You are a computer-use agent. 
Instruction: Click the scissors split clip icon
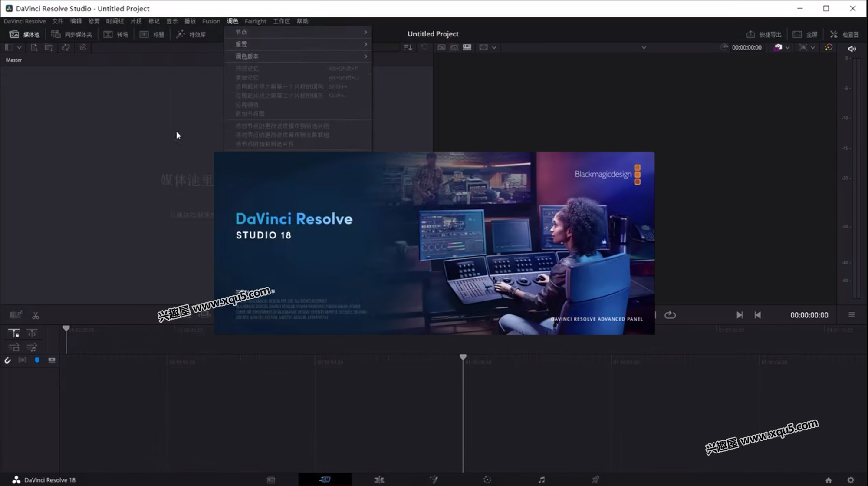tap(36, 315)
